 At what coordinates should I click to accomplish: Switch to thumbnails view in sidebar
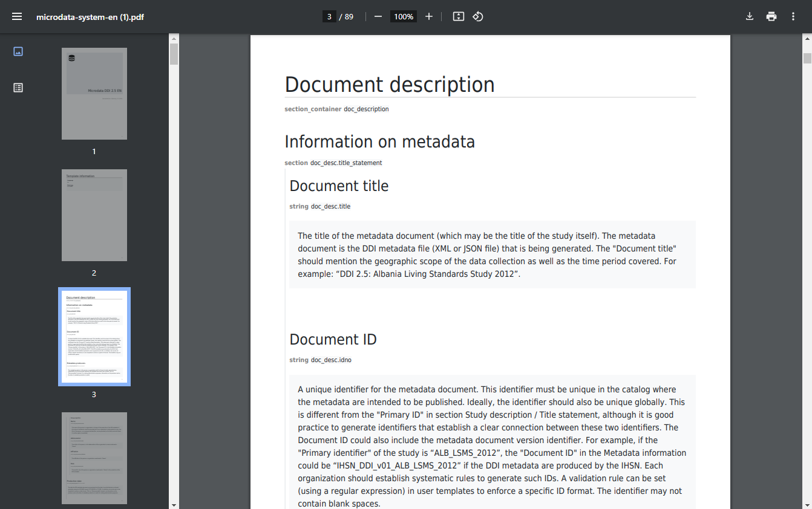tap(18, 51)
